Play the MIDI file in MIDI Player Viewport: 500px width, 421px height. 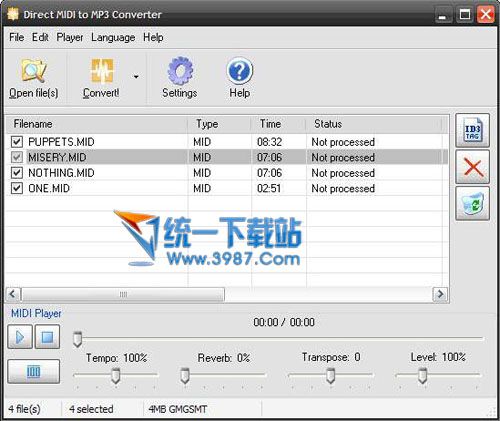pyautogui.click(x=20, y=337)
